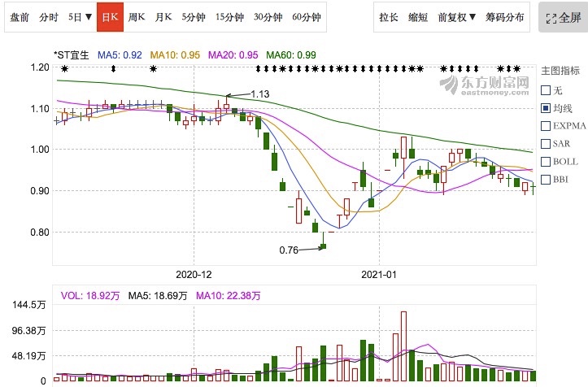Open the 5日 dropdown
This screenshot has width=588, height=387.
coord(80,17)
